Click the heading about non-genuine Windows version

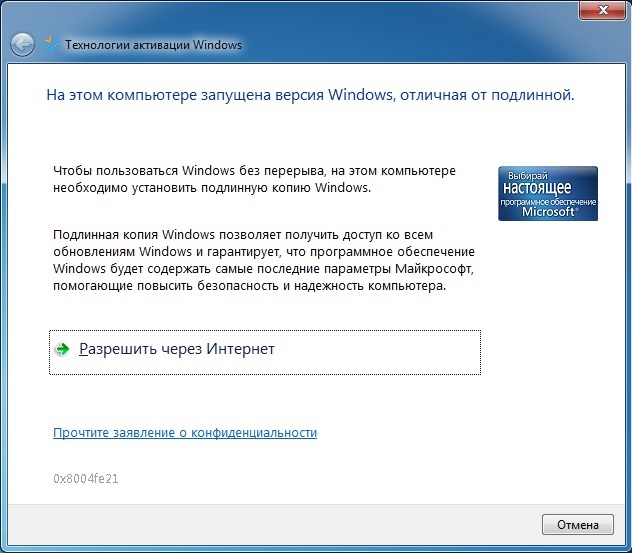click(310, 95)
